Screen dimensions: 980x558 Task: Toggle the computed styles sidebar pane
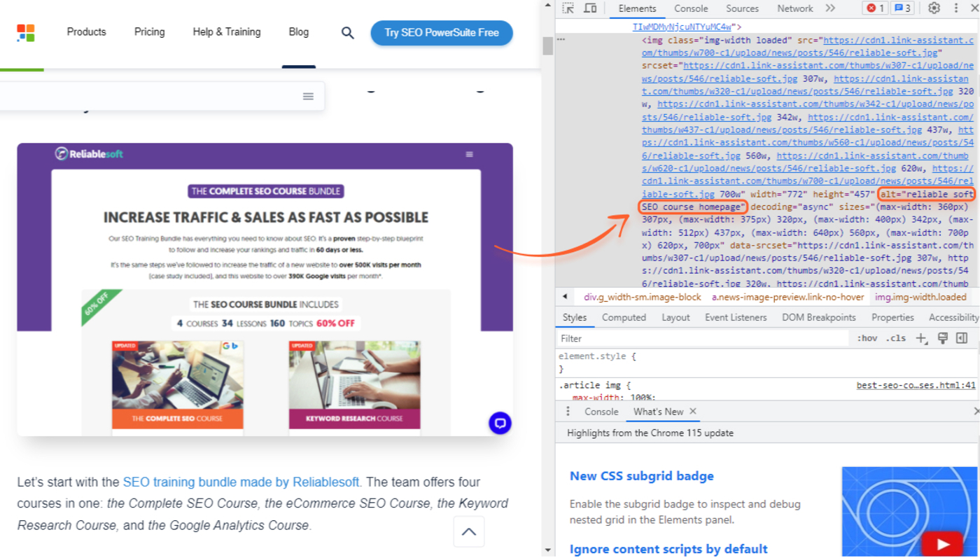click(x=962, y=338)
